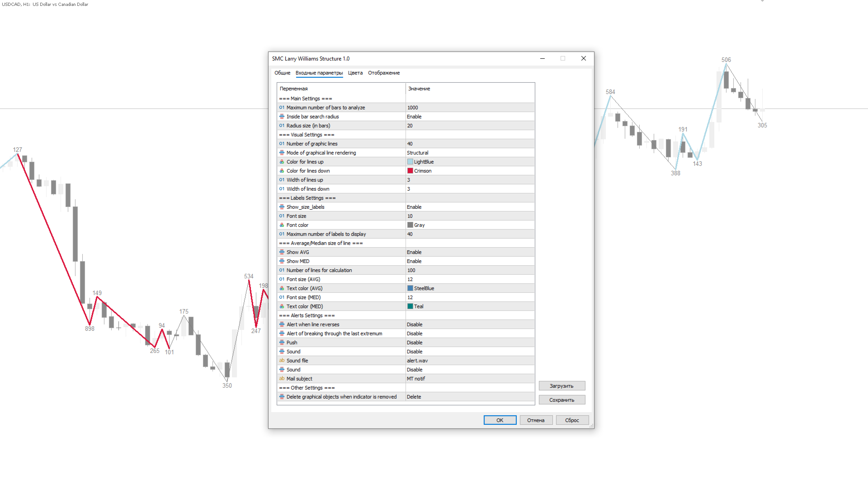The width and height of the screenshot is (868, 479).
Task: Click the color icon beside Color for lines down
Action: pyautogui.click(x=282, y=171)
